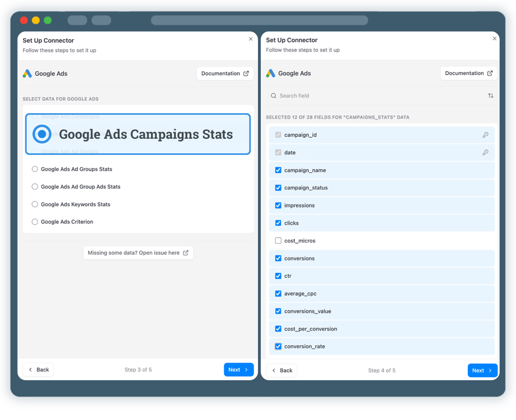Select Google Ads Campaigns Stats radio option
516x420 pixels.
(x=42, y=134)
